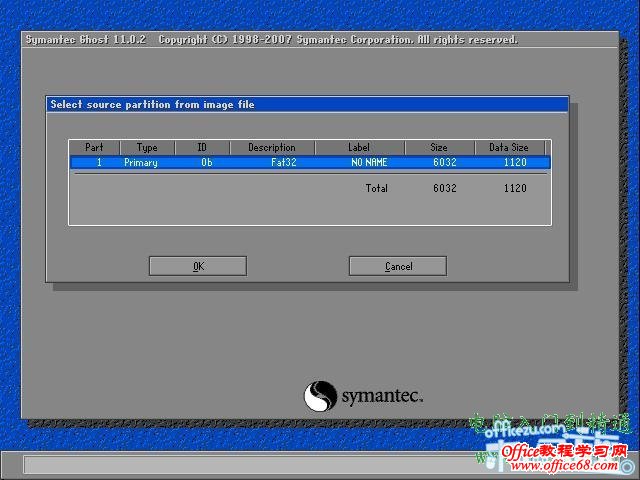640x480 pixels.
Task: Click the ID column header
Action: tap(202, 147)
